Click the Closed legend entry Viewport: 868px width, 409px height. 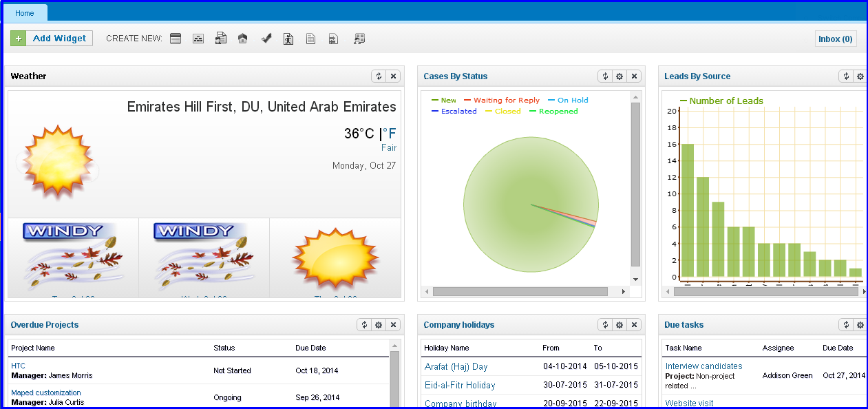pos(503,112)
